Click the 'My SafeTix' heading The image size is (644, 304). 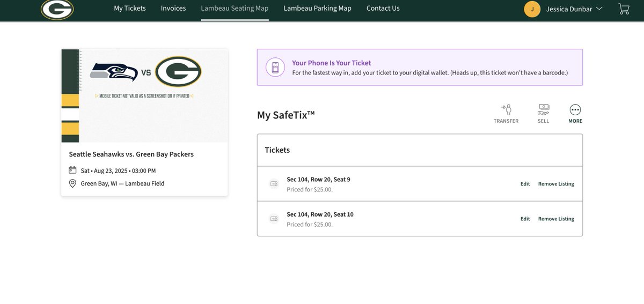click(286, 115)
